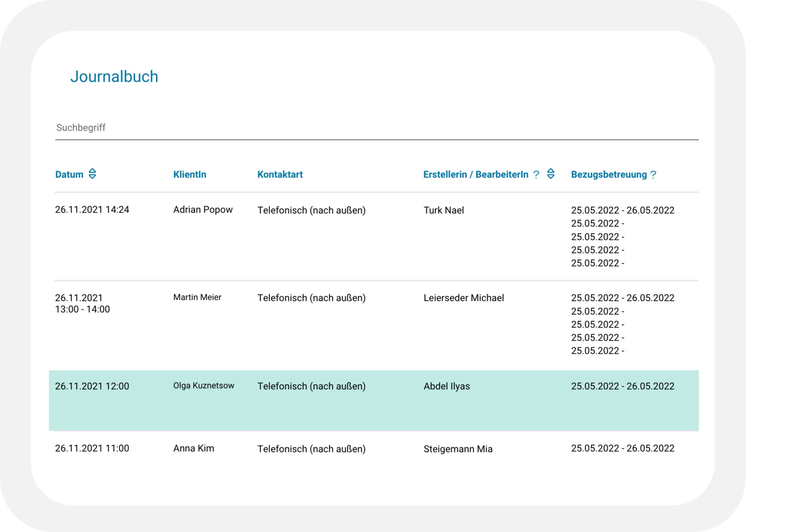This screenshot has height=532, width=785.
Task: Select the entry dated 26.11.2021 14:24
Action: pos(92,210)
